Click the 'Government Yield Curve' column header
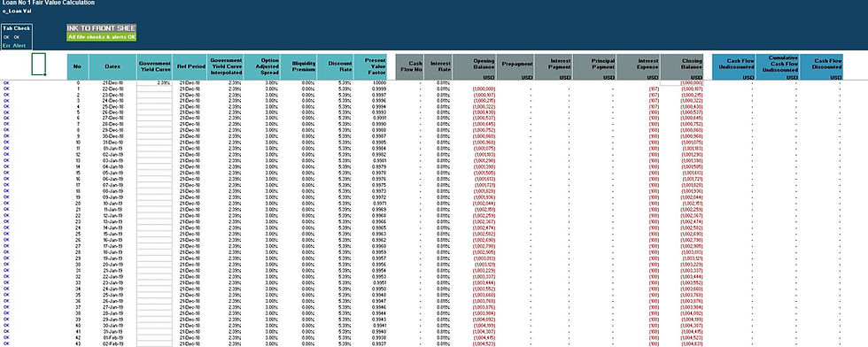This screenshot has width=868, height=347. click(154, 67)
